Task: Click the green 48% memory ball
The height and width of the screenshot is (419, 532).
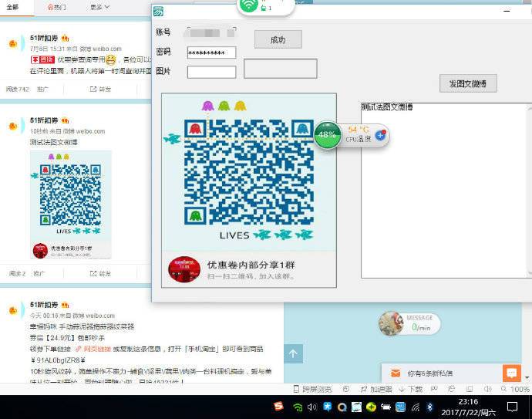Action: pyautogui.click(x=327, y=135)
